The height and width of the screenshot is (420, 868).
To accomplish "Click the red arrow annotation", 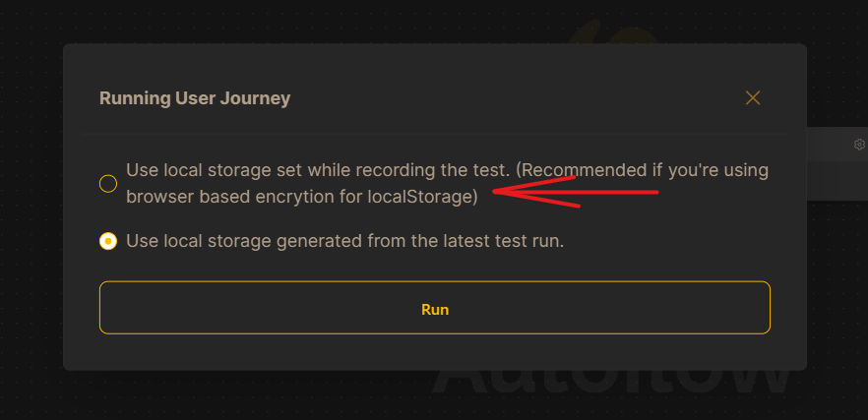I will point(576,192).
